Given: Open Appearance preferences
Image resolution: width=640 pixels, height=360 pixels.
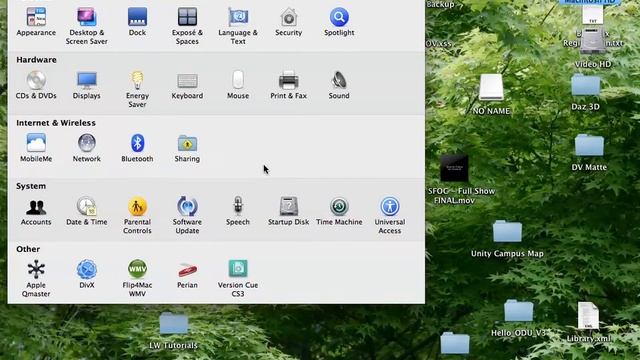Looking at the screenshot, I should 36,17.
